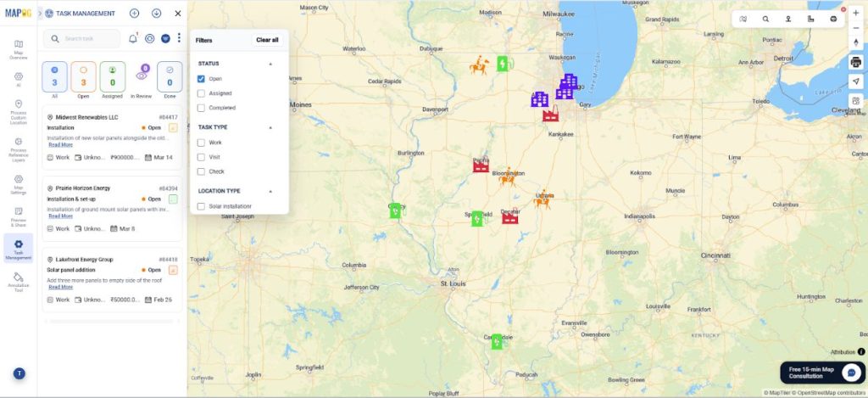Select the Assigned tasks tab
The height and width of the screenshot is (398, 868).
coord(112,78)
